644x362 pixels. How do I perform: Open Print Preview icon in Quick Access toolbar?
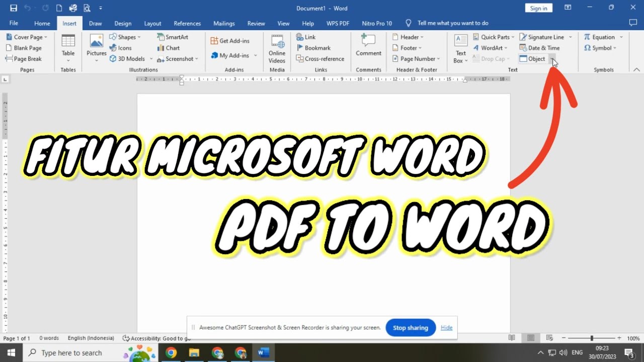tap(87, 8)
